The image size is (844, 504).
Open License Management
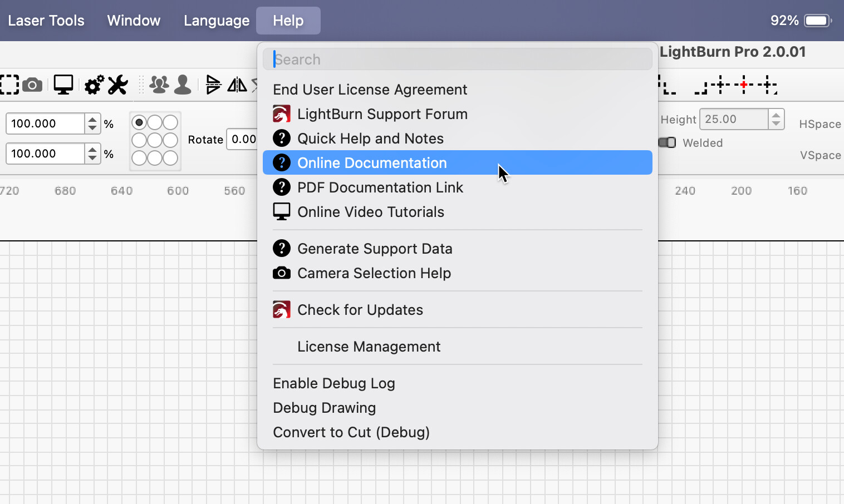[369, 346]
